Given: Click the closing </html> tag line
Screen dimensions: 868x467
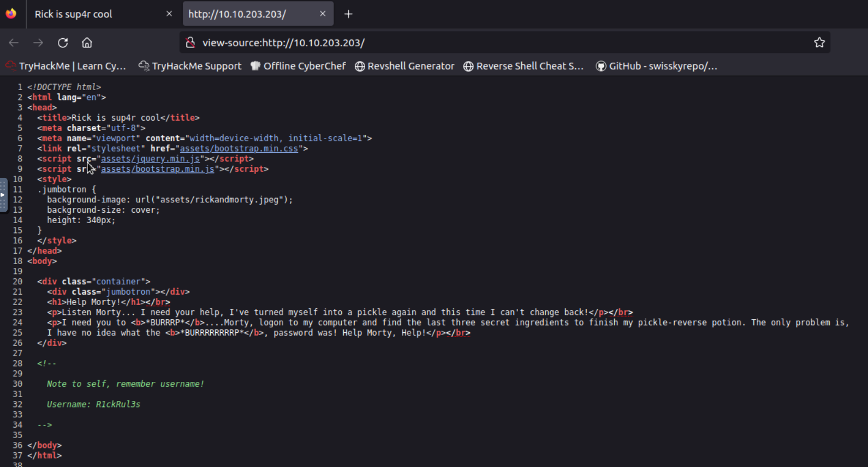Looking at the screenshot, I should pos(45,456).
